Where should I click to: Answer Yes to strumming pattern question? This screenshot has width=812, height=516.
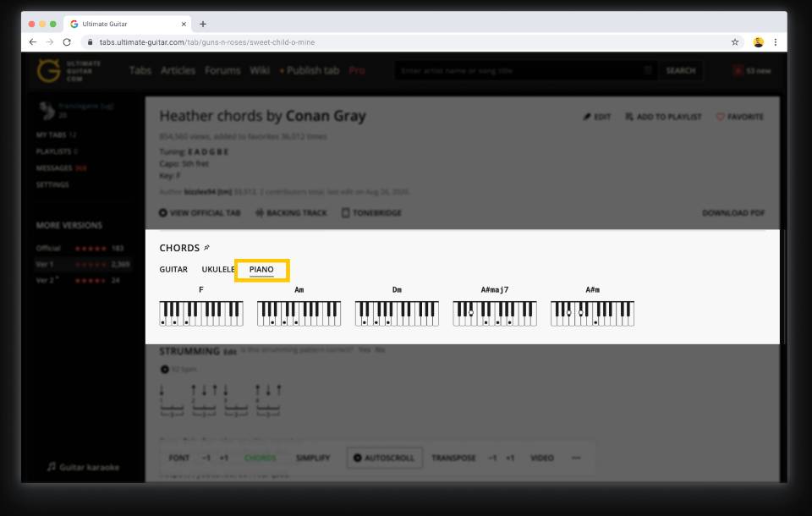tap(365, 349)
